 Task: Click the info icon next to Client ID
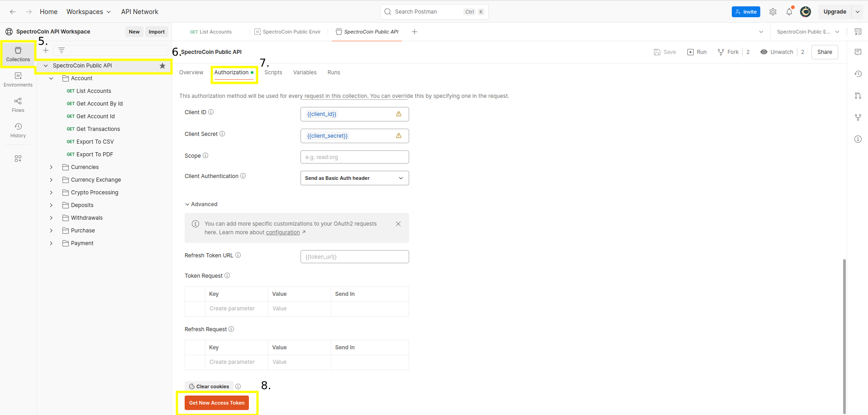pyautogui.click(x=211, y=112)
